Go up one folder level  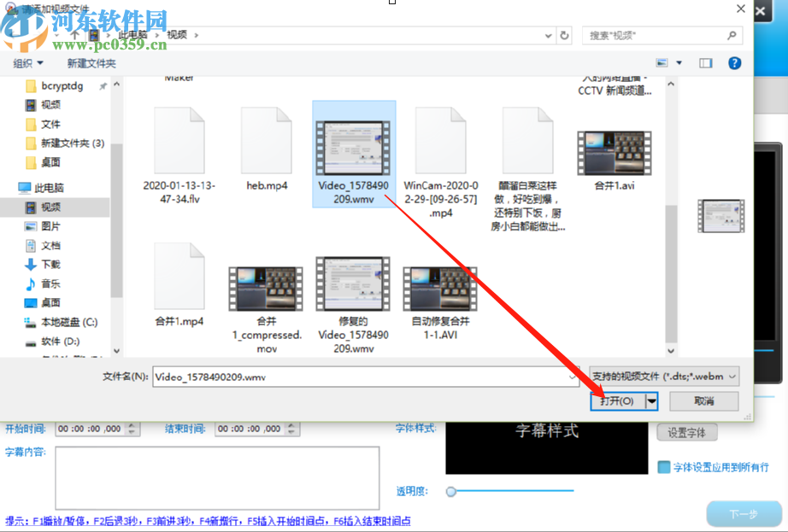click(x=74, y=34)
